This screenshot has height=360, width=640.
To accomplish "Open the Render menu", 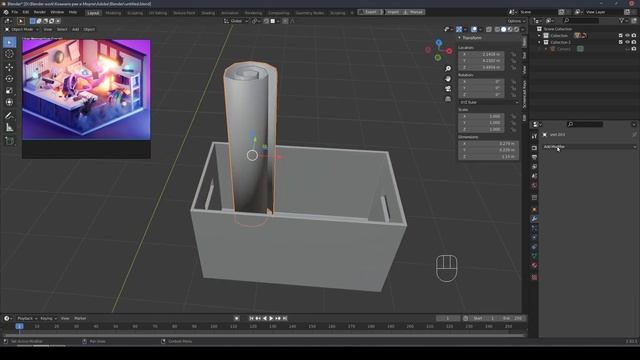I will (x=40, y=12).
